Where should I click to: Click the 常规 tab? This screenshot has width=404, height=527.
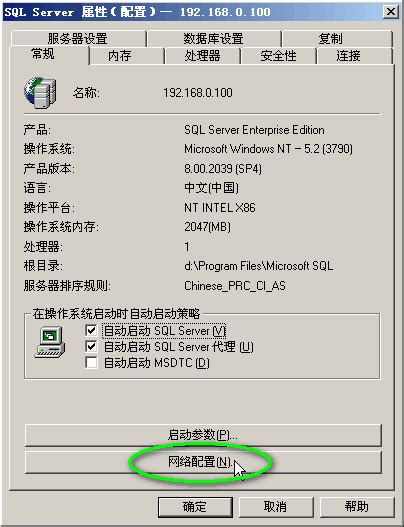point(49,54)
